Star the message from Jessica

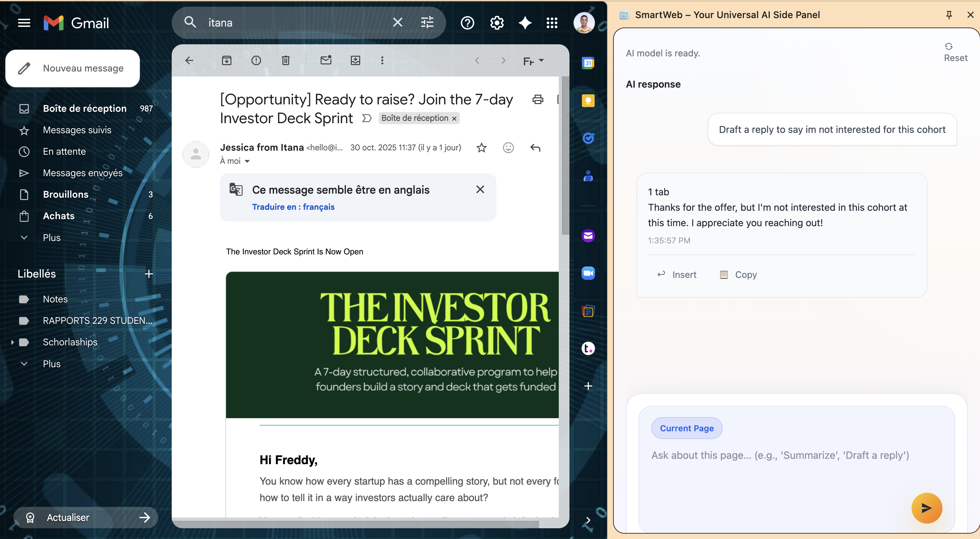click(x=481, y=148)
